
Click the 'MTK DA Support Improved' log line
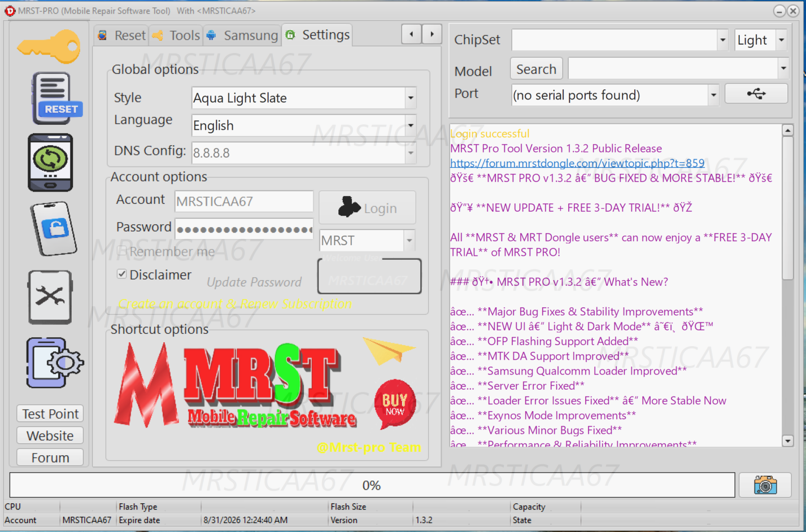point(539,356)
